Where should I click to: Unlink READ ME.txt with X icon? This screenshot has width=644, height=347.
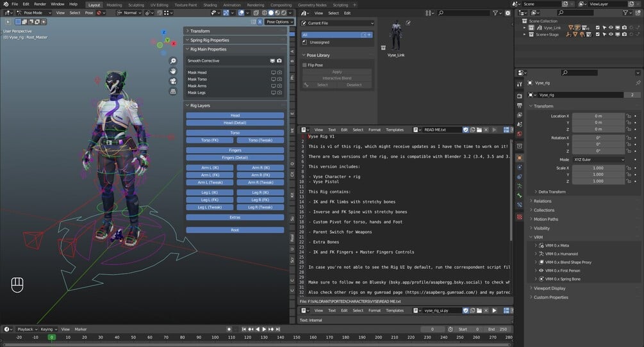point(486,129)
